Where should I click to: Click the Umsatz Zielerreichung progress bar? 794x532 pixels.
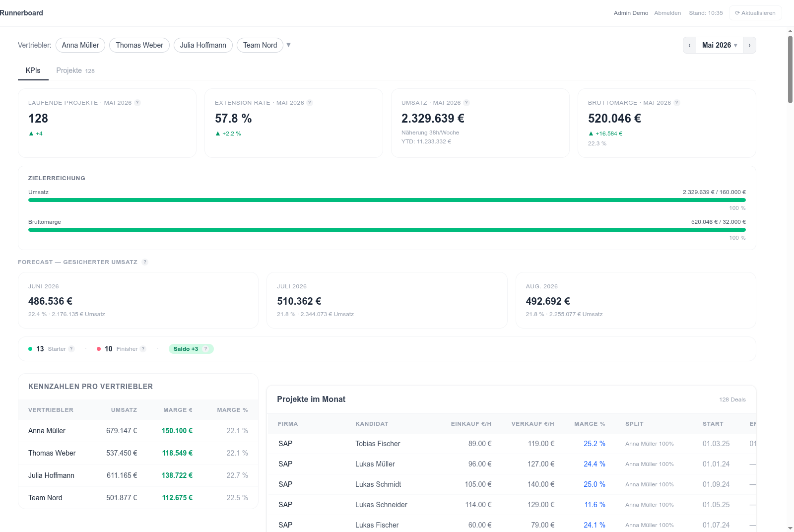387,200
